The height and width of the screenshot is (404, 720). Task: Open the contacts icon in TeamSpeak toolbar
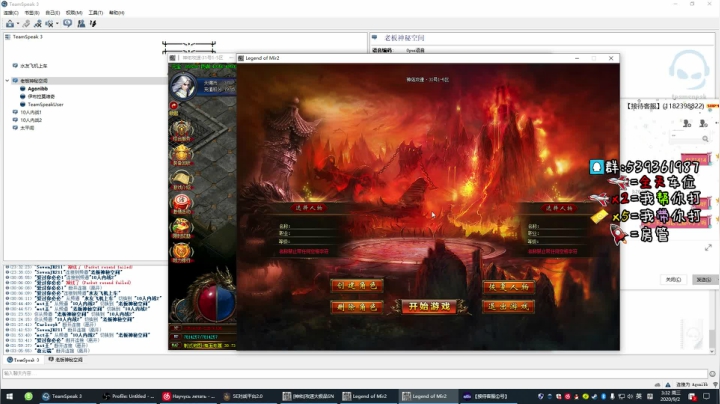(81, 23)
